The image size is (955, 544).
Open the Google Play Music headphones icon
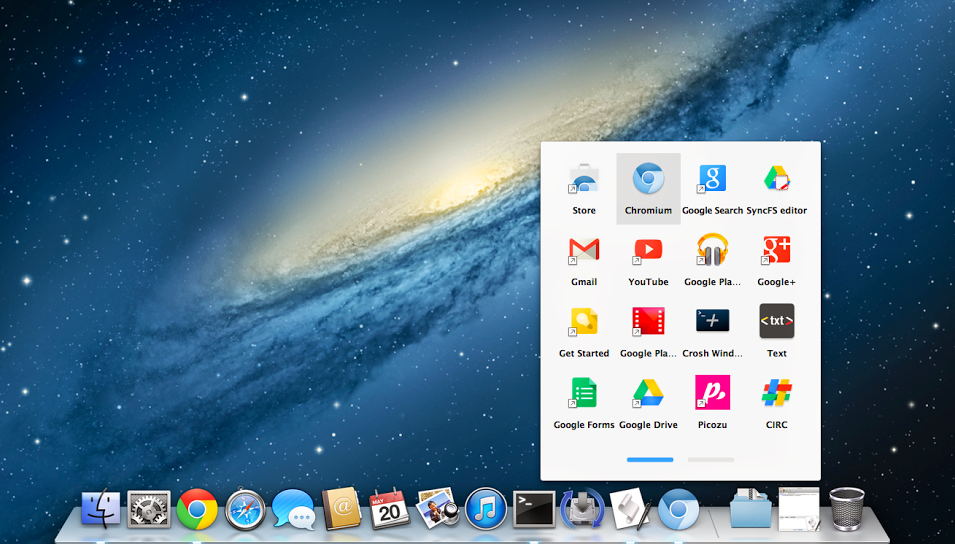712,251
